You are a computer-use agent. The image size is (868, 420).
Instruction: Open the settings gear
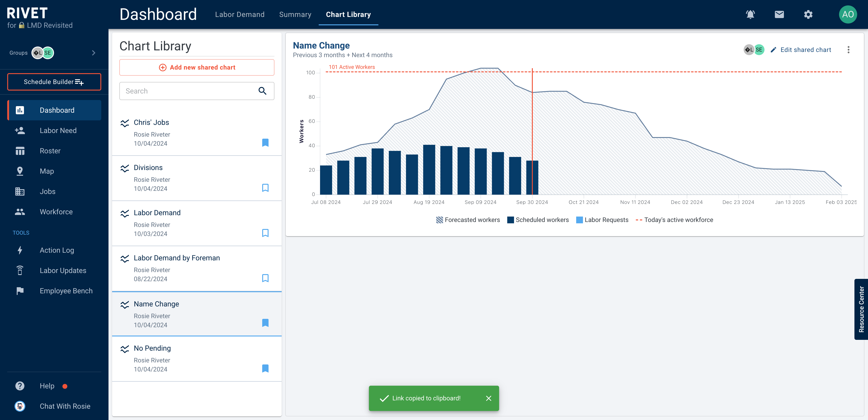[808, 14]
